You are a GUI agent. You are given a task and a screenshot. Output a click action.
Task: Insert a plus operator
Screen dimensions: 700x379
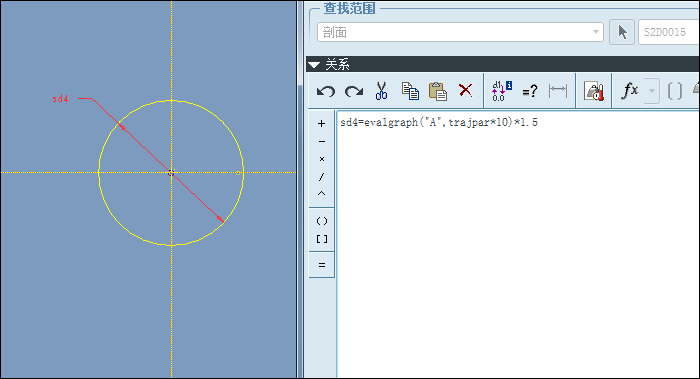click(x=321, y=124)
